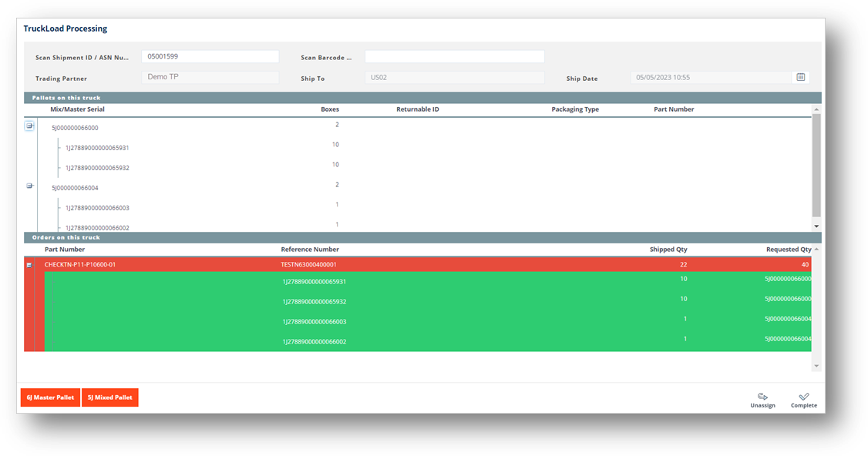Click the orders panel scrollbar down arrow
The height and width of the screenshot is (456, 868).
[816, 366]
